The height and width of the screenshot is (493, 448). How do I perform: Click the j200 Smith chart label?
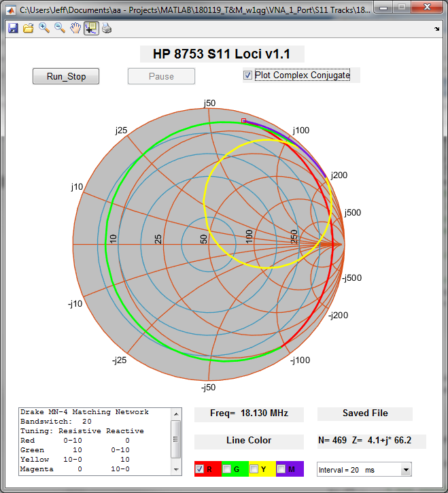(x=339, y=175)
